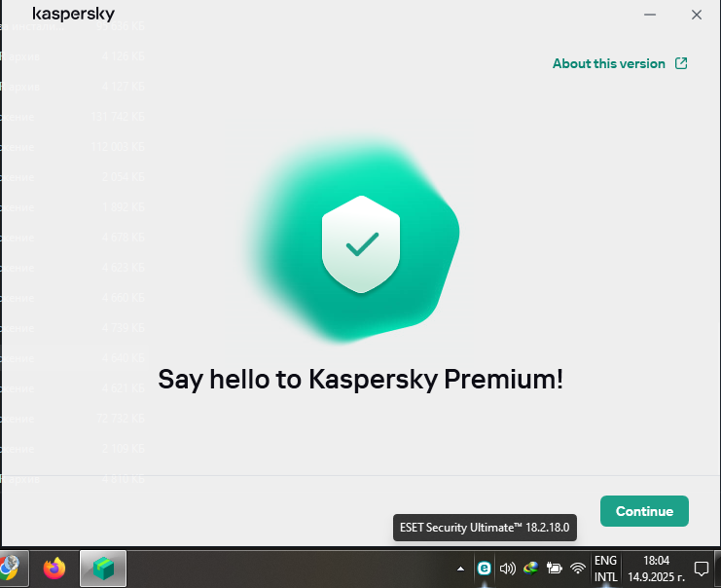Open the Wi-Fi network tray icon
Viewport: 721px width, 588px height.
578,569
